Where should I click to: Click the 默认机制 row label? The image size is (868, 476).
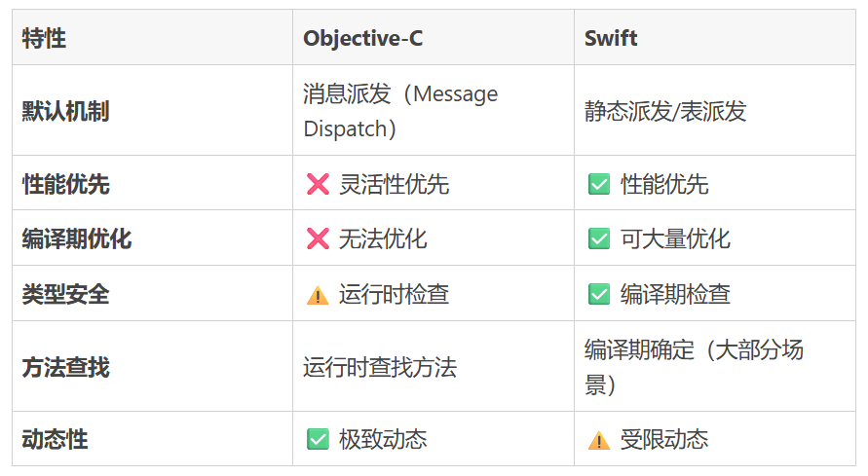65,111
